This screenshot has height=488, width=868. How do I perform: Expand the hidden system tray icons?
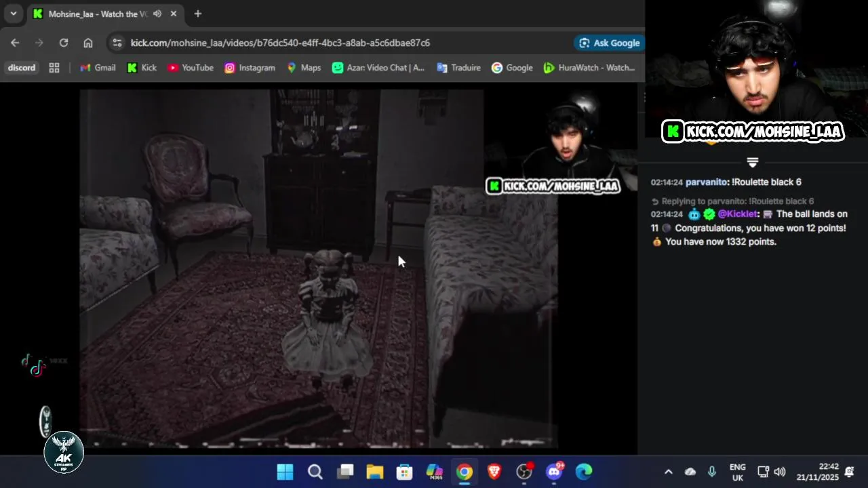click(x=668, y=472)
